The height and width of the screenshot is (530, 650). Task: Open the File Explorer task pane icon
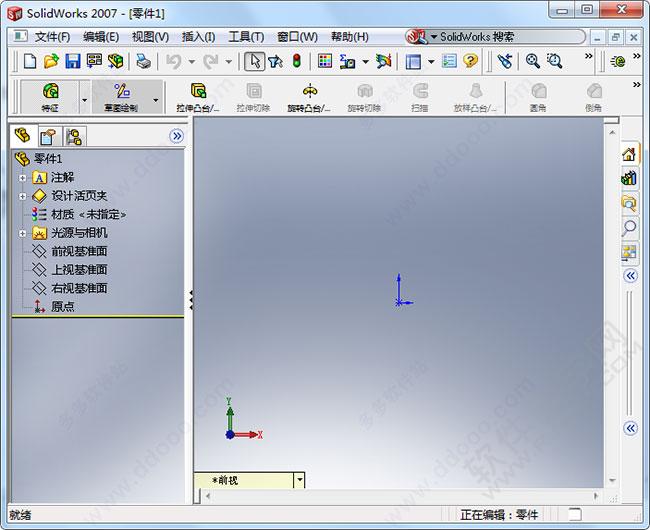[x=629, y=203]
